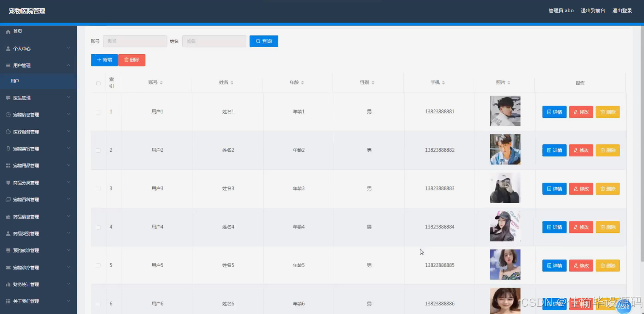644x314 pixels.
Task: Select the checkbox for row 用户3
Action: (x=98, y=189)
